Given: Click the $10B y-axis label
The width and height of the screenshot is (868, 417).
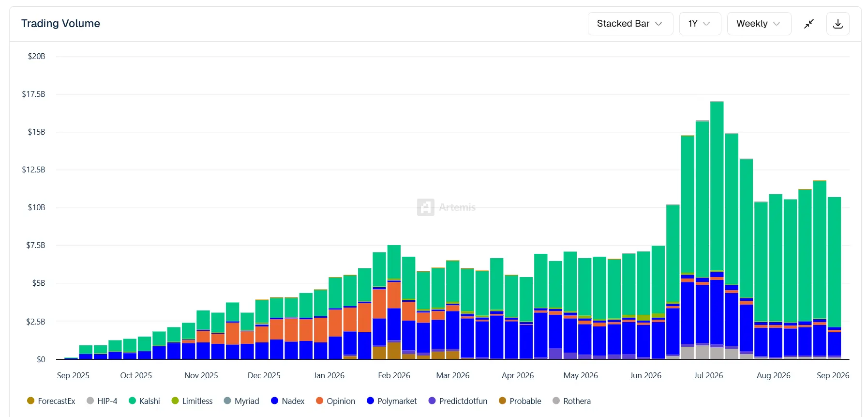Looking at the screenshot, I should coord(37,207).
